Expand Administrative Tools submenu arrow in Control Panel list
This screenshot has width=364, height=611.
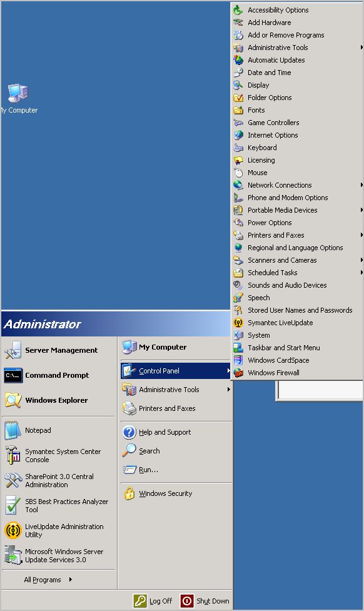point(361,48)
